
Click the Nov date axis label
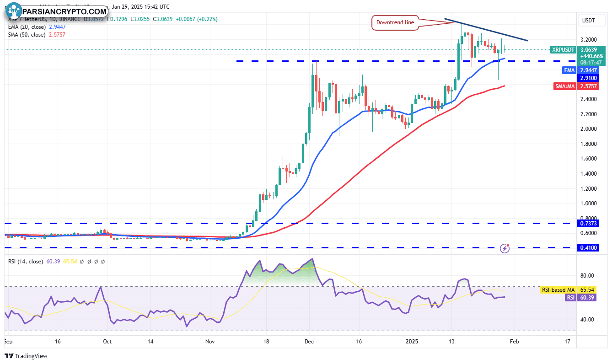tap(210, 341)
